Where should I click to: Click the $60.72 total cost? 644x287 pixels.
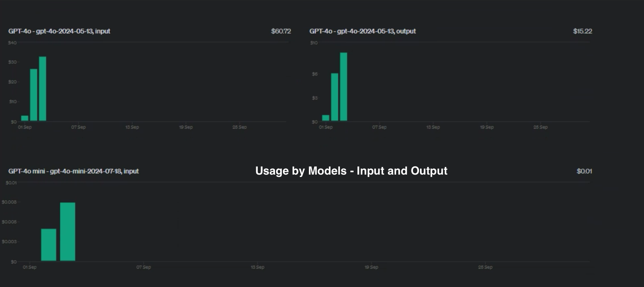click(281, 31)
